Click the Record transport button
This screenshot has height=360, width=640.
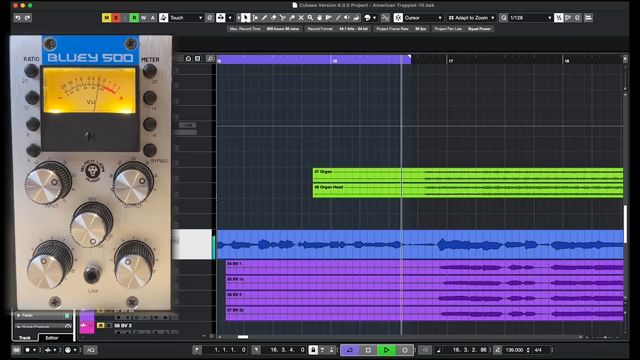pyautogui.click(x=404, y=350)
